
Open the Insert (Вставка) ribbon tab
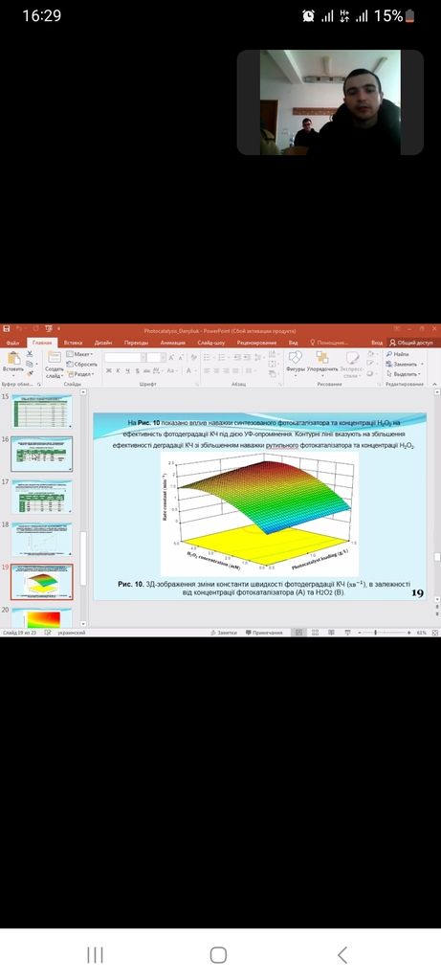tap(73, 343)
